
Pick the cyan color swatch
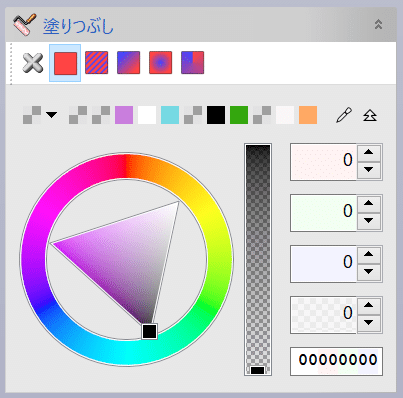pos(170,115)
